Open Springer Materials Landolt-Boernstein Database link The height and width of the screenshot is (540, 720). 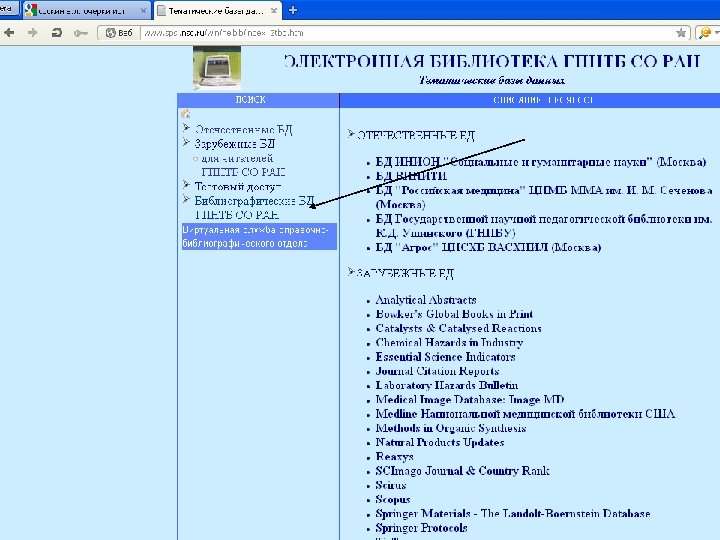[x=513, y=513]
